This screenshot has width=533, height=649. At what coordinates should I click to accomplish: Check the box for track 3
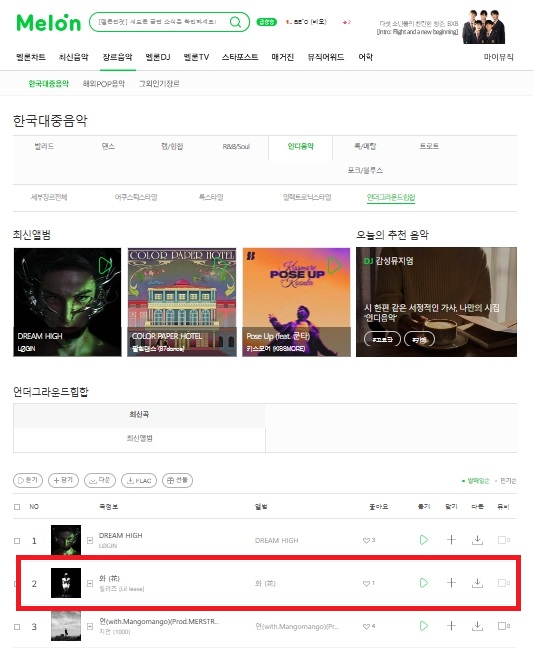point(17,627)
